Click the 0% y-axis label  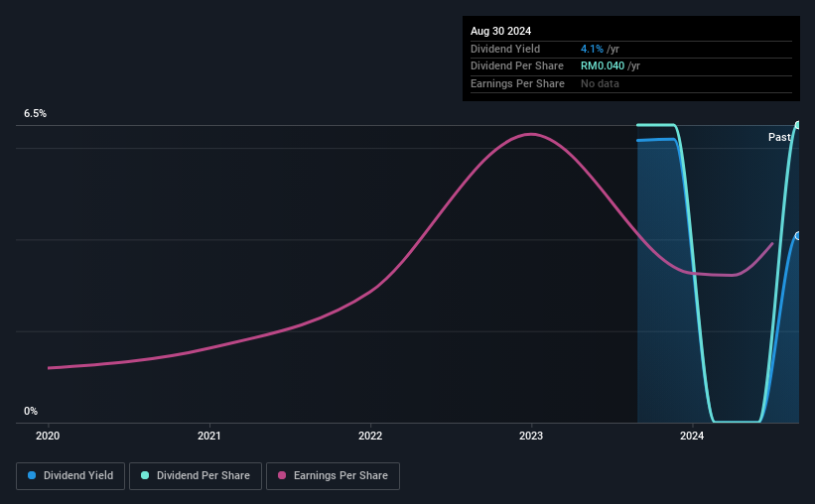(x=31, y=411)
